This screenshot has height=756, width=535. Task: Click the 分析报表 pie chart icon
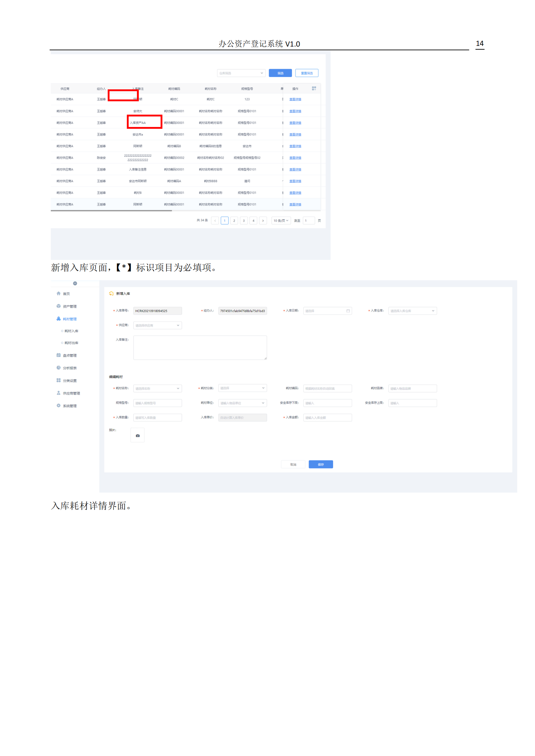pyautogui.click(x=59, y=368)
